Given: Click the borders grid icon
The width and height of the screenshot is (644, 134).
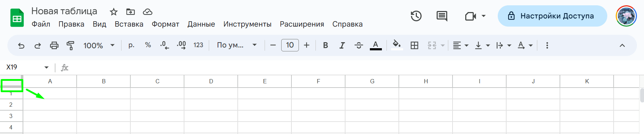Looking at the screenshot, I should click(x=414, y=45).
